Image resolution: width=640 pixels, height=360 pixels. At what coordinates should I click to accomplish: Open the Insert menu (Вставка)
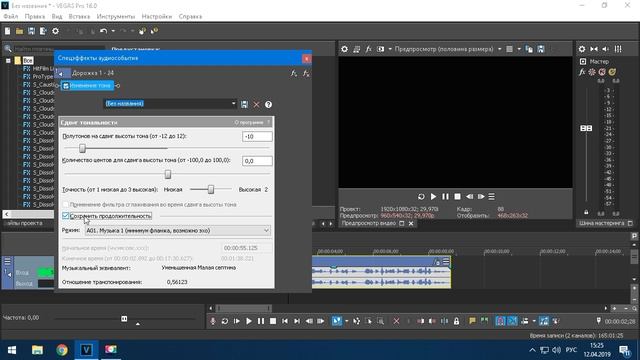point(79,16)
